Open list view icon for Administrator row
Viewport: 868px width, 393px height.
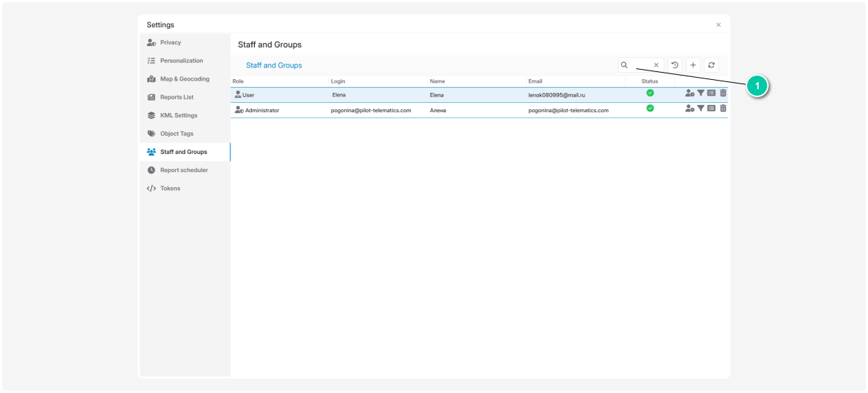point(712,109)
